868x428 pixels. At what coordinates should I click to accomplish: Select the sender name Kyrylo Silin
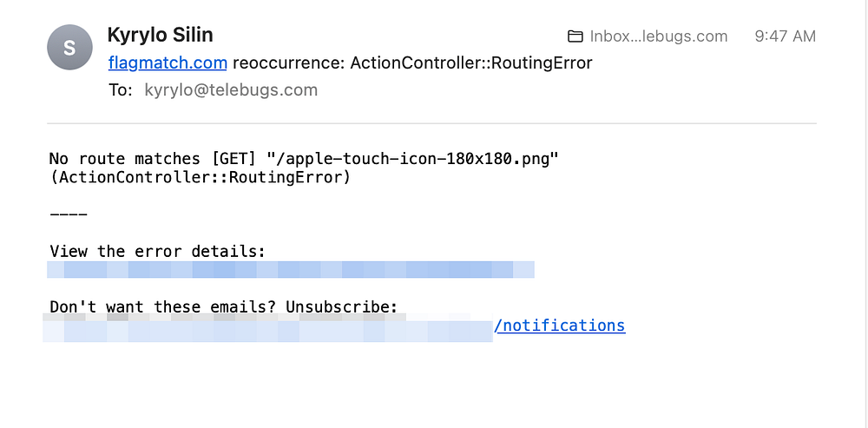pos(161,35)
